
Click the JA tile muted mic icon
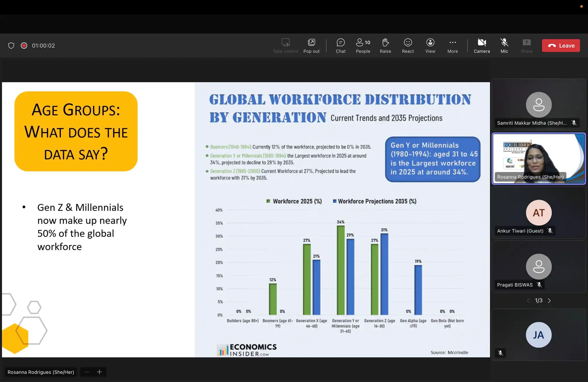[x=500, y=353]
